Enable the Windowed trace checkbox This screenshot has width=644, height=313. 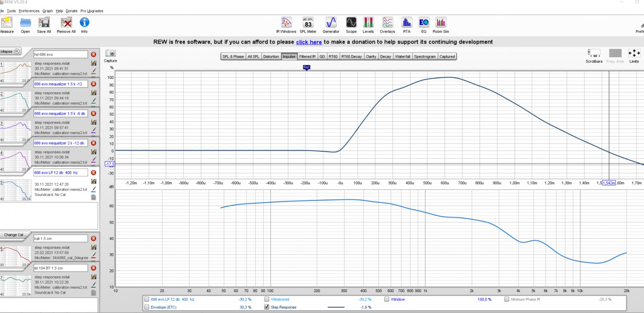[267, 299]
